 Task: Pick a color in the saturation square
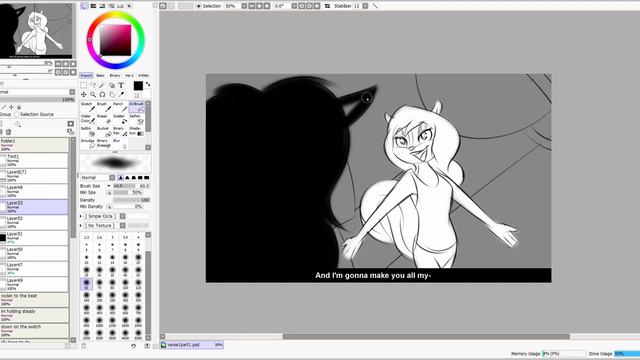coord(116,40)
